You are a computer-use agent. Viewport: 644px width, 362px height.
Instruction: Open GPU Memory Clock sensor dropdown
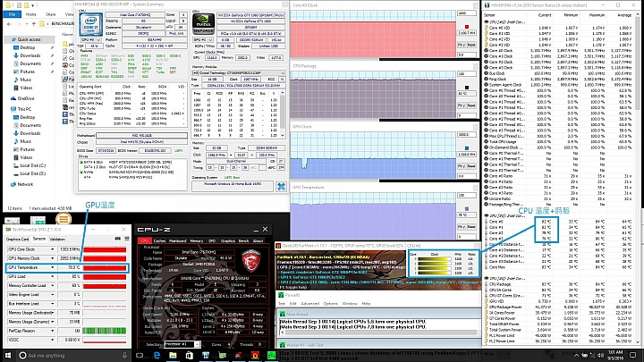coord(52,258)
